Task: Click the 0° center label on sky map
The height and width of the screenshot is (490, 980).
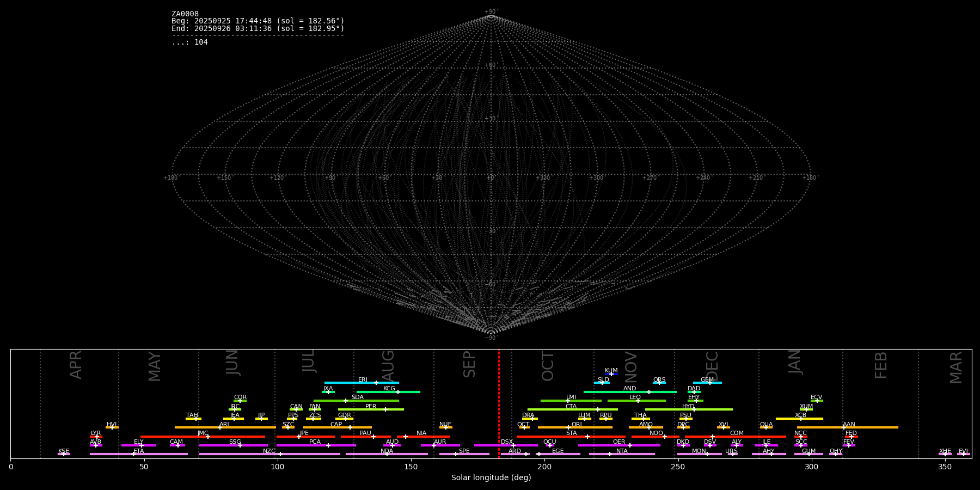Action: coord(491,178)
